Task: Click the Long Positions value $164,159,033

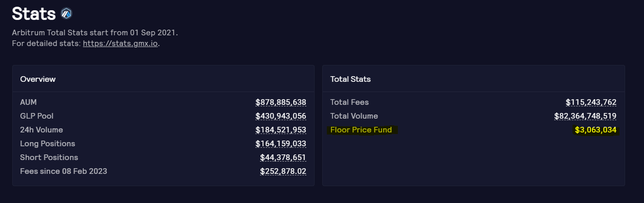Action: [281, 144]
